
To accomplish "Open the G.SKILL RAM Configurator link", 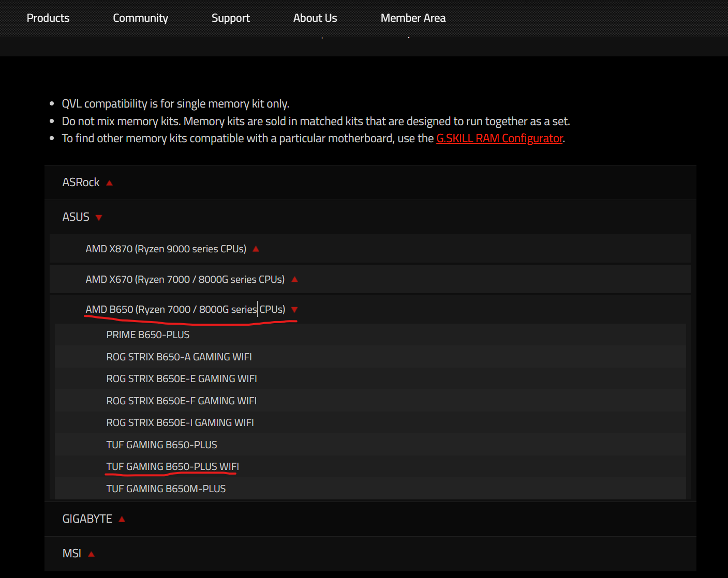I will point(499,139).
